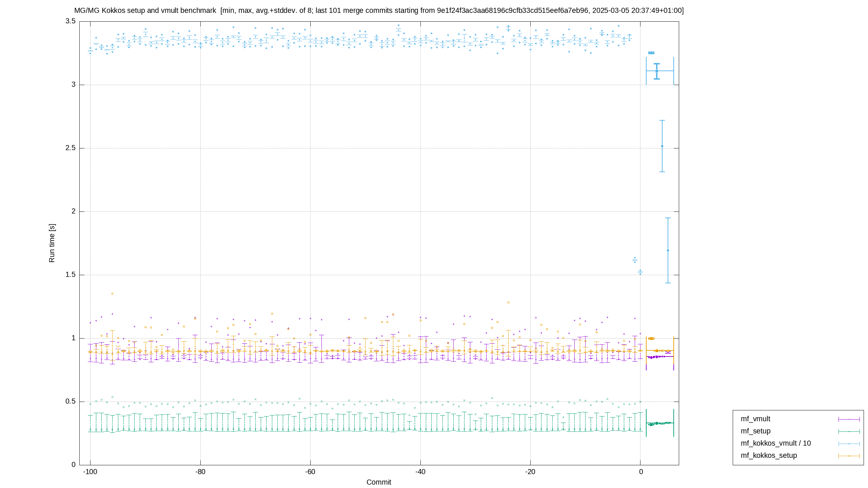868x488 pixels.
Task: Click the orange outlier square near 1.35 seconds
Action: (112, 293)
